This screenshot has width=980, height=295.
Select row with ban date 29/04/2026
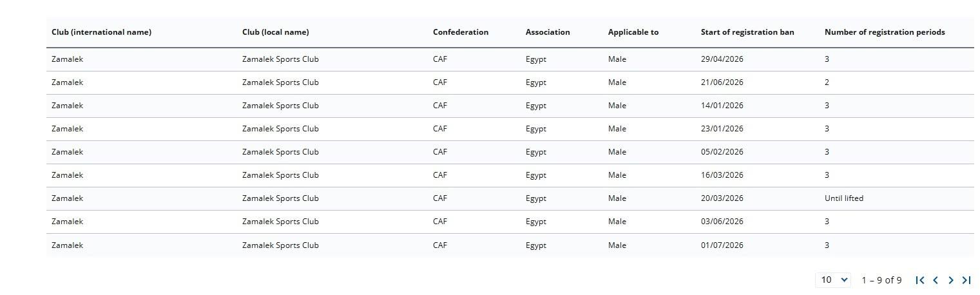pos(510,59)
